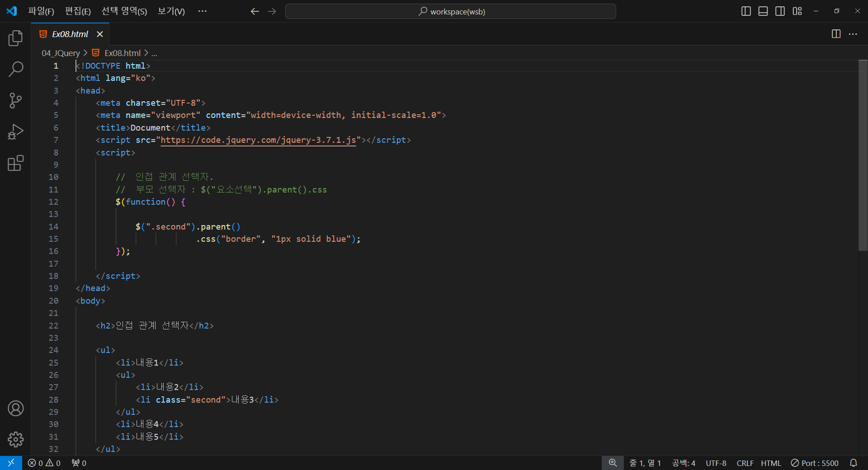Open errors and warnings problems indicator
Viewport: 868px width, 470px height.
(x=44, y=463)
